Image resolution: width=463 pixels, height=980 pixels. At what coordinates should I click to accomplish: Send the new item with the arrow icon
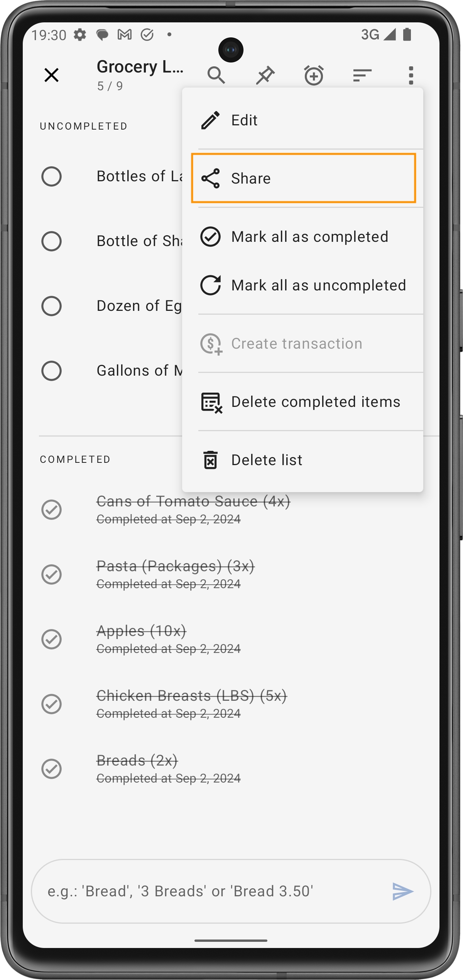402,891
